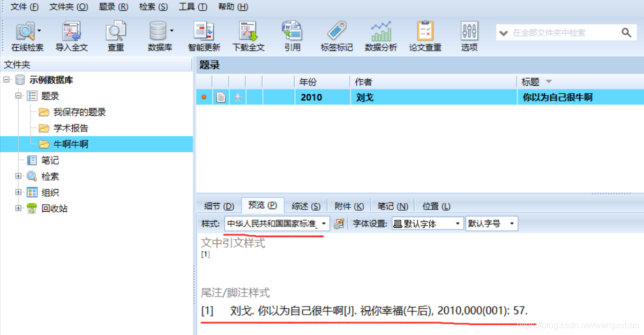
Task: Select the 组织 item in the tree
Action: point(50,192)
